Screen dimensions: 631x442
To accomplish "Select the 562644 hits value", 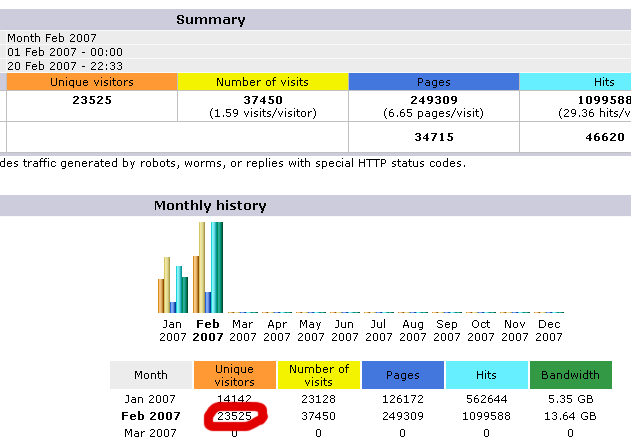I will coord(487,399).
